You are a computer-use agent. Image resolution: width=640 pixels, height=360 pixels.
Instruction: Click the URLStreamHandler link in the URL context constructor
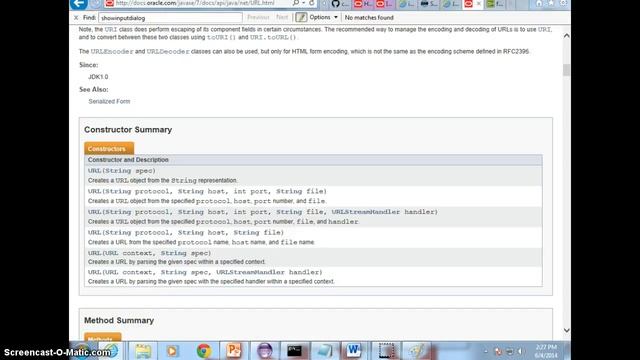click(x=250, y=272)
